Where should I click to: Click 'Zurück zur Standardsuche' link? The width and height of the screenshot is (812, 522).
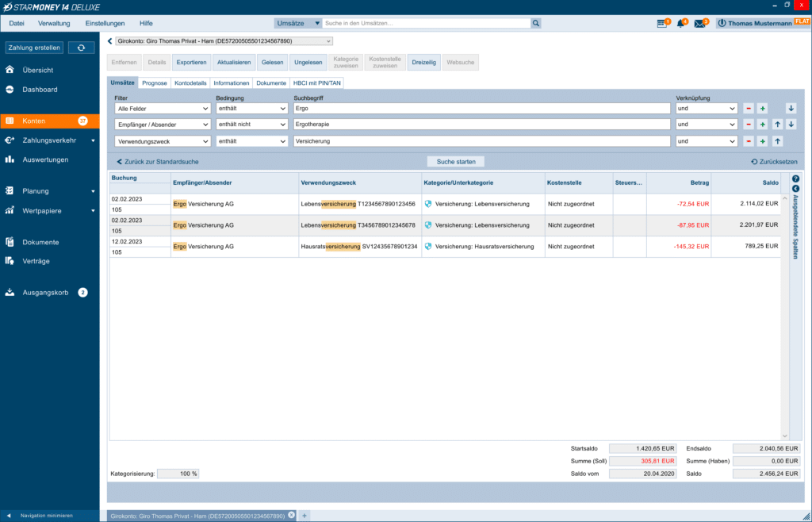(x=158, y=161)
